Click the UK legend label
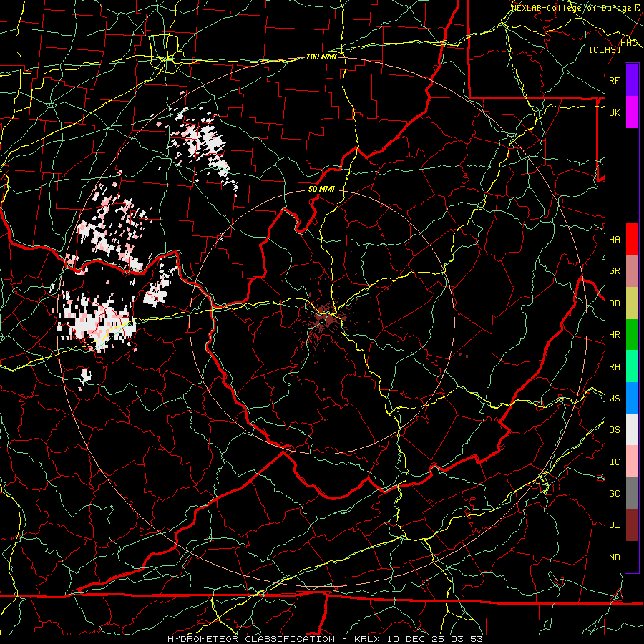The height and width of the screenshot is (644, 644). (614, 112)
